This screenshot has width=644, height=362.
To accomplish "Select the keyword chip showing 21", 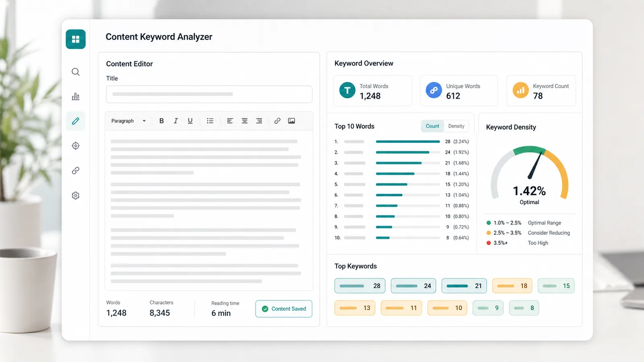I will point(464,286).
